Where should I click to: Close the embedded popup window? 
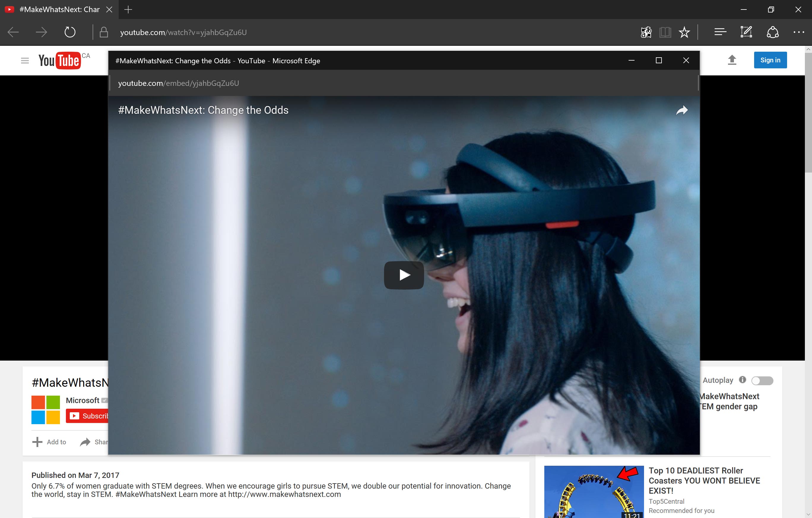pyautogui.click(x=686, y=60)
